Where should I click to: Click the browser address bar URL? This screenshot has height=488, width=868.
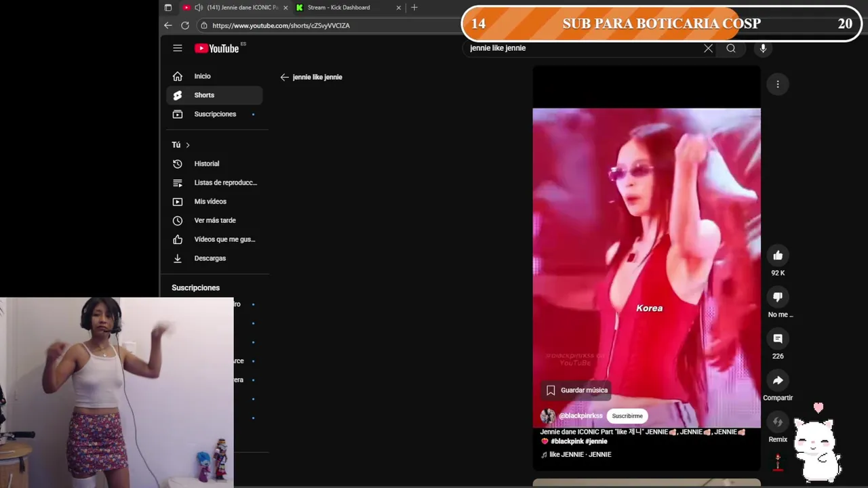click(281, 26)
